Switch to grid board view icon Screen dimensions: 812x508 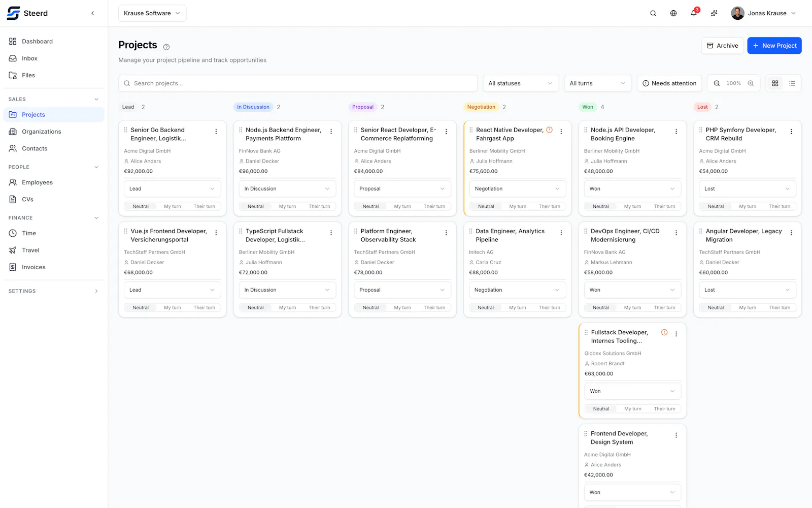coord(775,83)
